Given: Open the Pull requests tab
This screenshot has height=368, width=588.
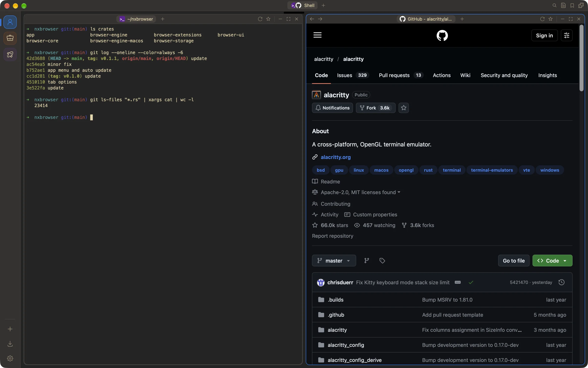Looking at the screenshot, I should point(401,75).
